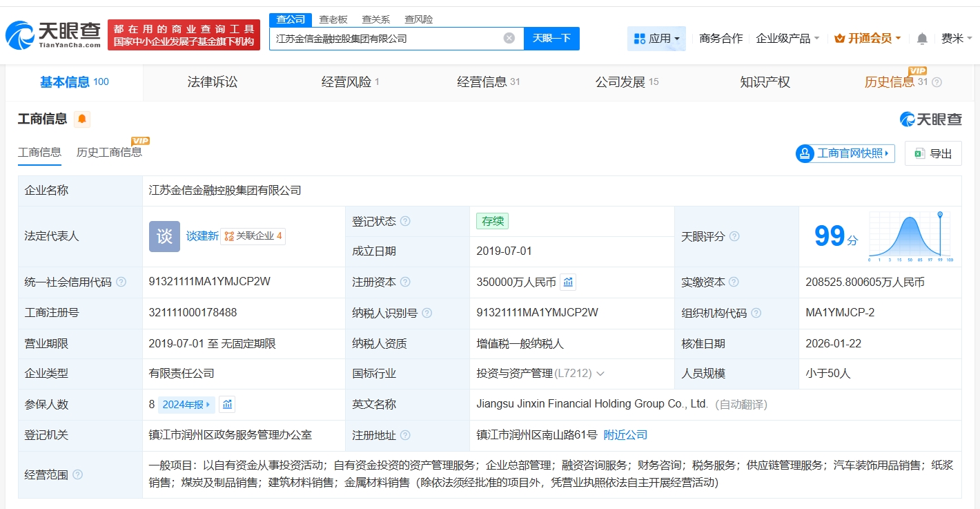Click the stamp icon on 工商官网快照
980x509 pixels.
pos(805,153)
